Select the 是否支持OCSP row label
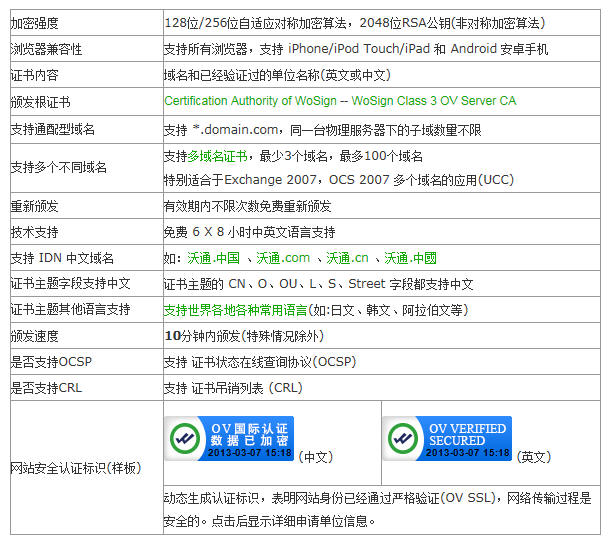The width and height of the screenshot is (614, 543). [x=51, y=362]
